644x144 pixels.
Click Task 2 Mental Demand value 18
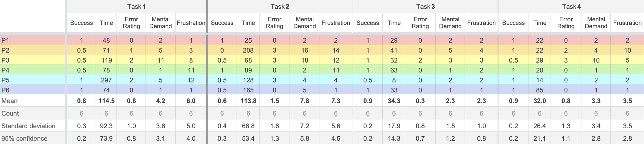[x=304, y=60]
